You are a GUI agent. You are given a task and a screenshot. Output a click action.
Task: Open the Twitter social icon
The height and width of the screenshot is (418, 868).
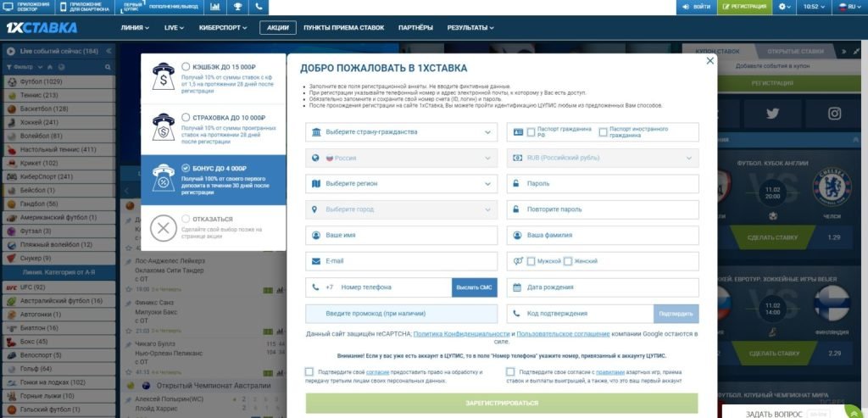pyautogui.click(x=772, y=114)
